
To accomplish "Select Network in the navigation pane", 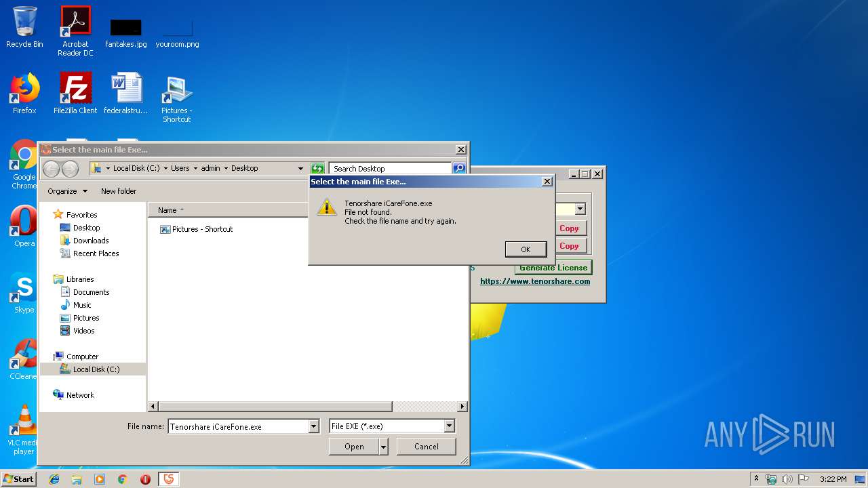I will click(x=80, y=395).
